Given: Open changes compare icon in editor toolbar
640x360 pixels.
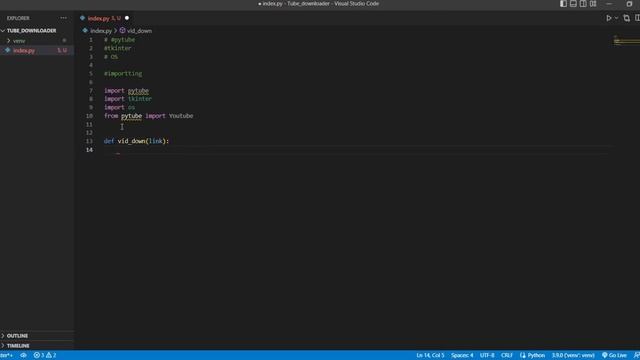Looking at the screenshot, I should [x=627, y=18].
